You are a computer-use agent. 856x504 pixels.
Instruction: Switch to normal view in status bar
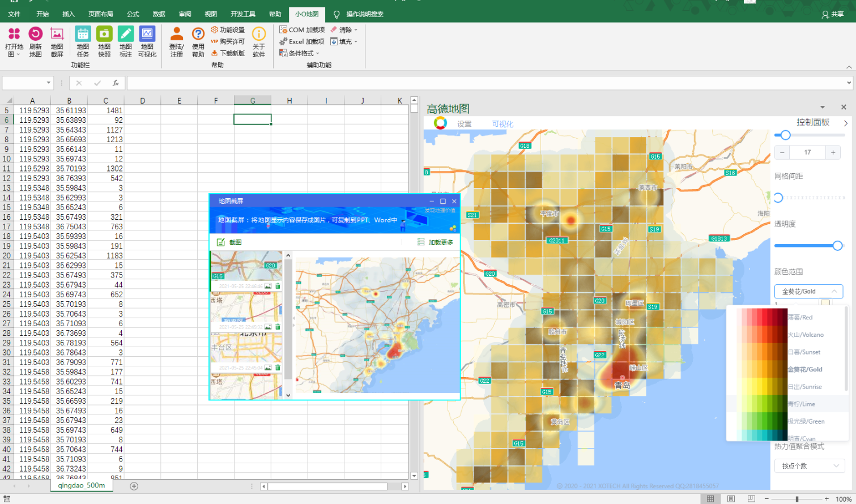[710, 499]
